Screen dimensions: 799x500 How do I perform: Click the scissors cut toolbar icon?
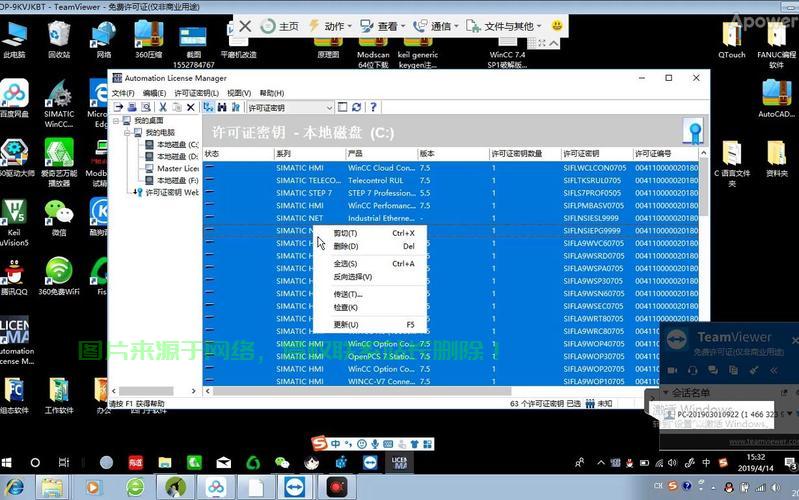coord(163,107)
